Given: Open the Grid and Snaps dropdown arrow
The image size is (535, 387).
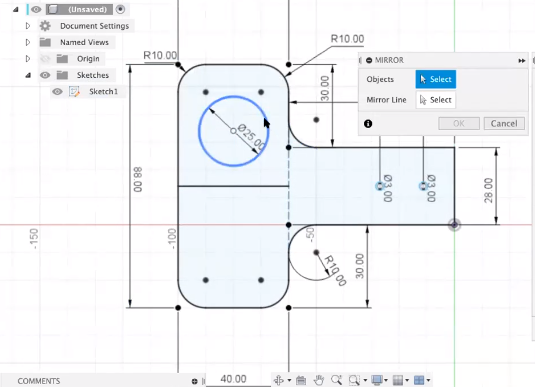Looking at the screenshot, I should [x=407, y=380].
